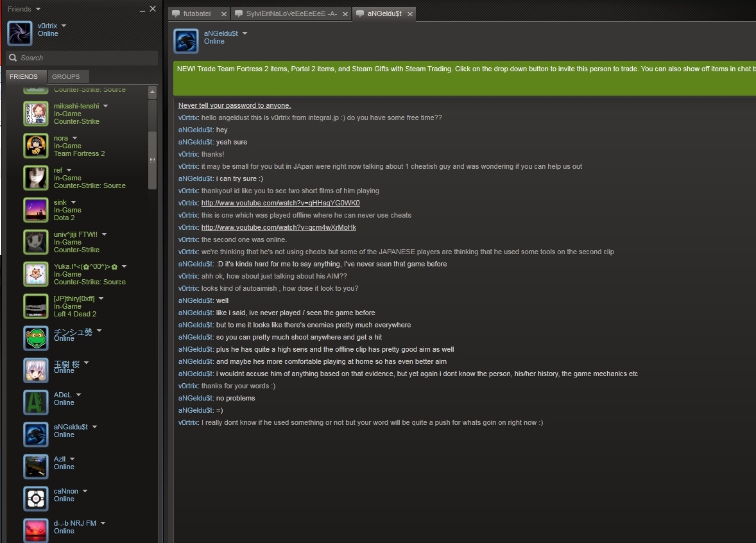
Task: Click [JP]thiry[0xff] avatar
Action: (36, 306)
